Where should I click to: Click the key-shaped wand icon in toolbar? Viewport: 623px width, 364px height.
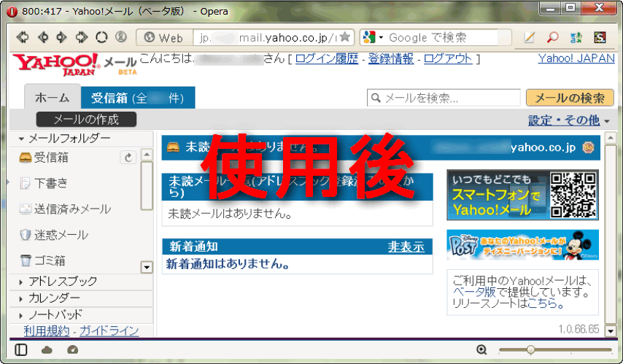[121, 37]
